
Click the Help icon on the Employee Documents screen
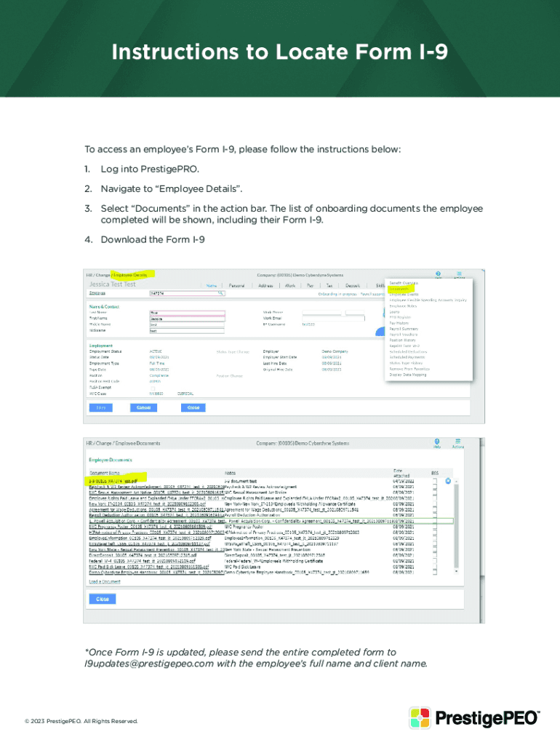(x=437, y=441)
